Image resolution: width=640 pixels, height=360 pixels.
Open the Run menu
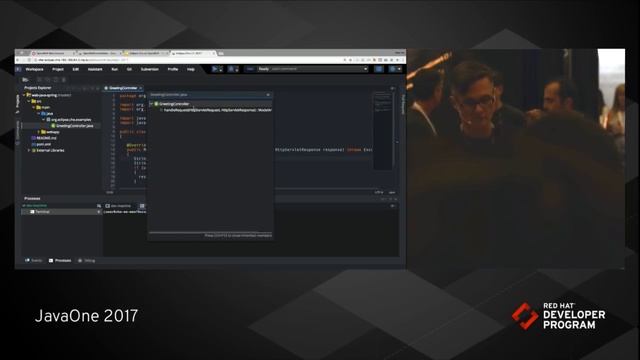pyautogui.click(x=115, y=69)
